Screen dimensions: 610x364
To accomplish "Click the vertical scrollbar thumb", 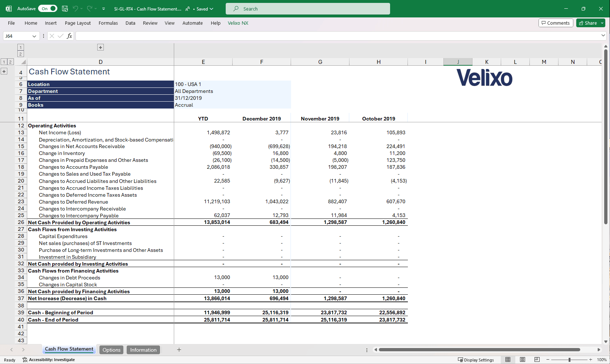I will point(606,136).
